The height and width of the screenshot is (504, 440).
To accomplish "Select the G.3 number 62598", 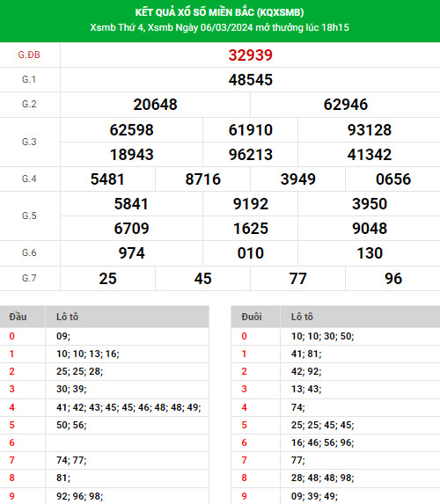I will pyautogui.click(x=131, y=130).
